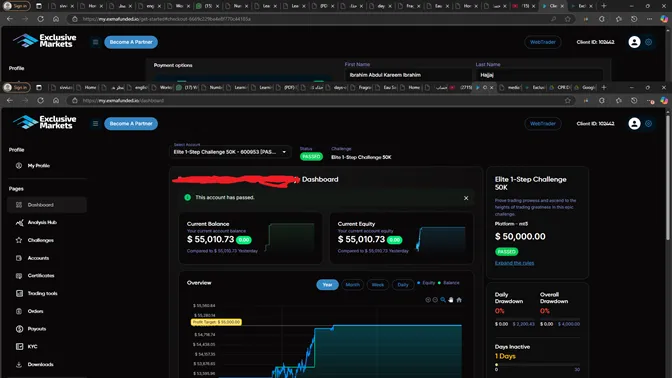672x378 pixels.
Task: Click the Overall Drawdown progress bar
Action: [x=560, y=319]
